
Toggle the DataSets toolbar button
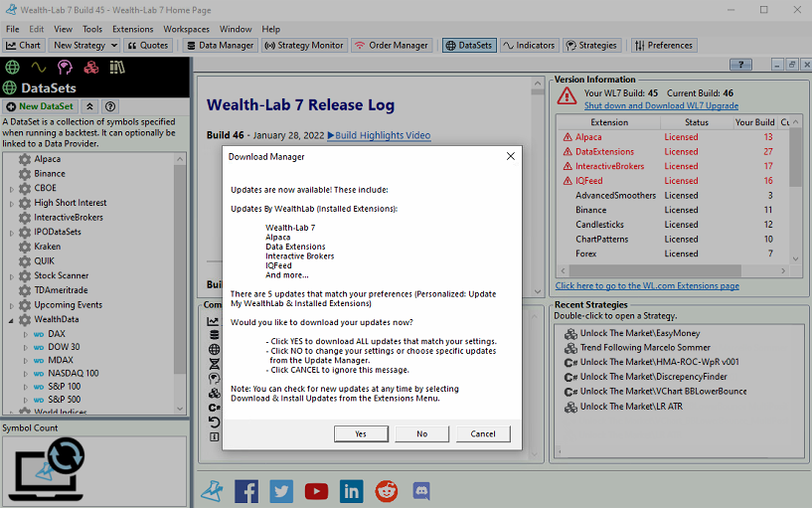click(x=468, y=45)
